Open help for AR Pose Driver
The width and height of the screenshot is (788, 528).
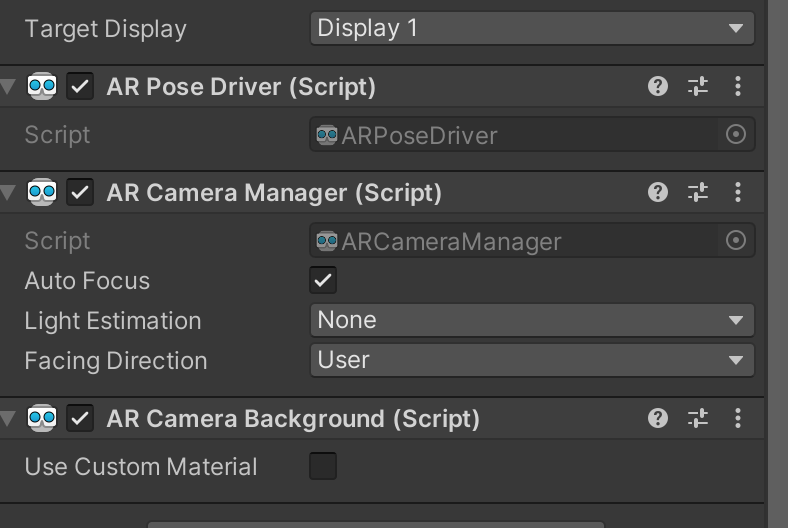pyautogui.click(x=658, y=86)
